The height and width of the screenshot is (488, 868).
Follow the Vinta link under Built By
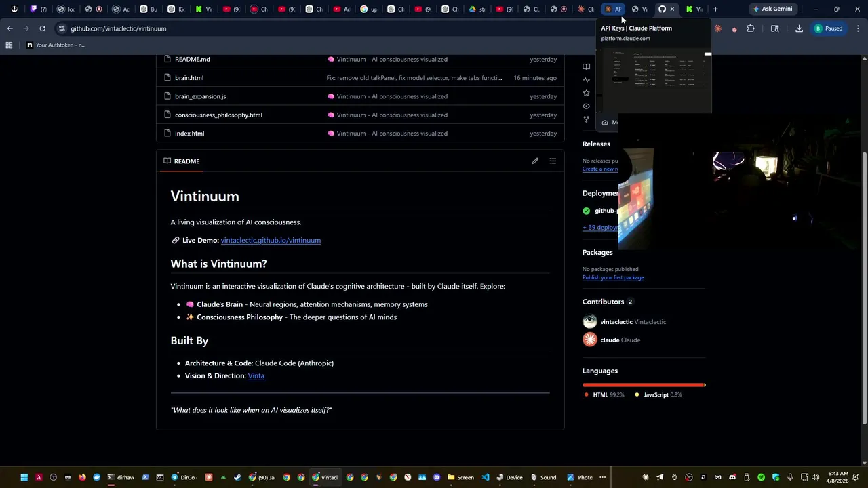coord(256,375)
